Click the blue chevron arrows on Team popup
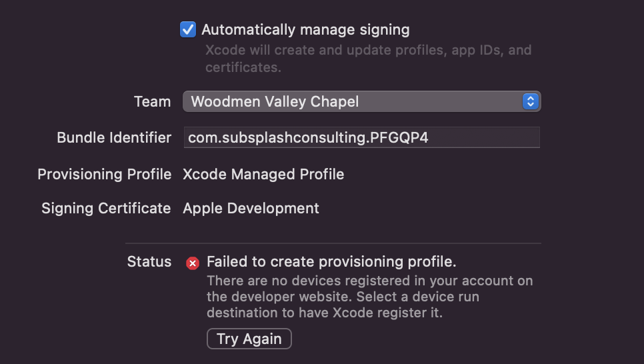 [x=531, y=101]
